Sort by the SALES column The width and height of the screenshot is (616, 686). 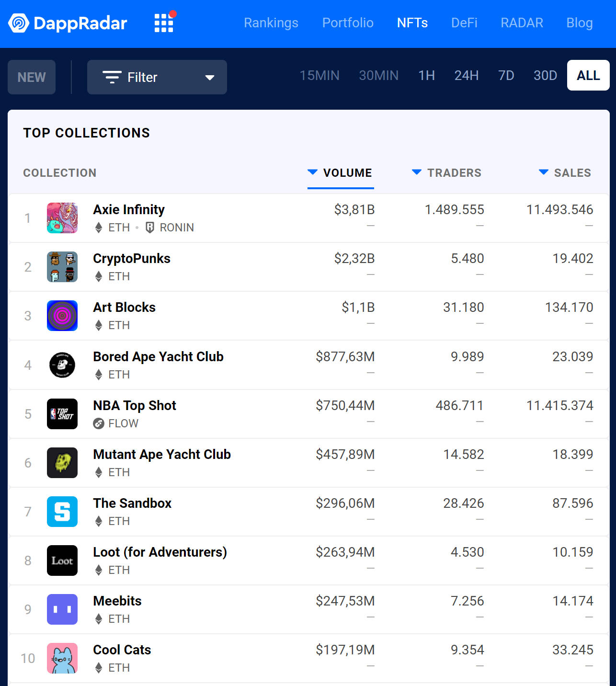[565, 173]
